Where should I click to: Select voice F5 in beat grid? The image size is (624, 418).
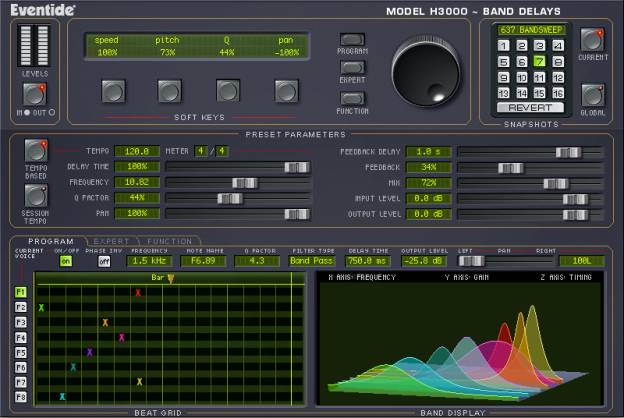(21, 352)
